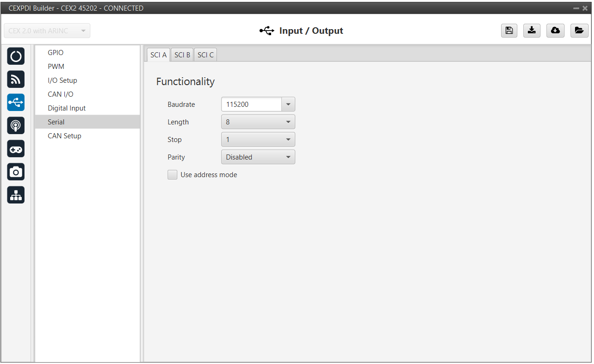Open the Stop bits dropdown
Viewport: 594px width, 364px height.
pyautogui.click(x=258, y=140)
